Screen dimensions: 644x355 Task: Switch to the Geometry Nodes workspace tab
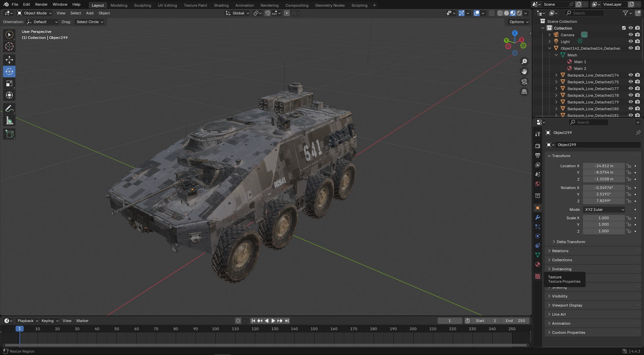[x=330, y=5]
